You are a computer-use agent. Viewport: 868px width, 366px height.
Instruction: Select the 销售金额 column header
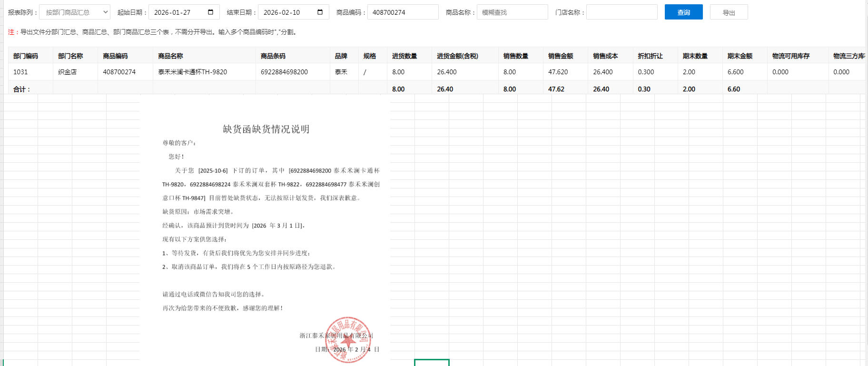(561, 56)
